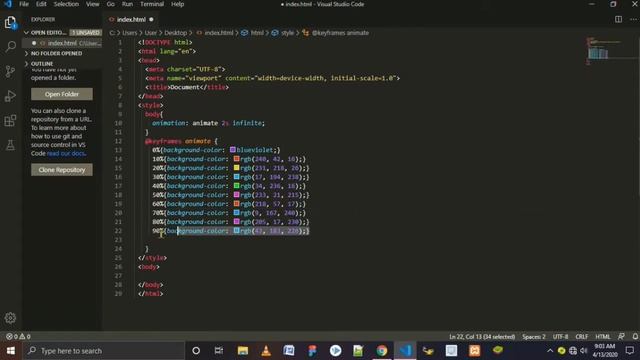Open the Test flask view
The image size is (640, 360).
click(11, 145)
